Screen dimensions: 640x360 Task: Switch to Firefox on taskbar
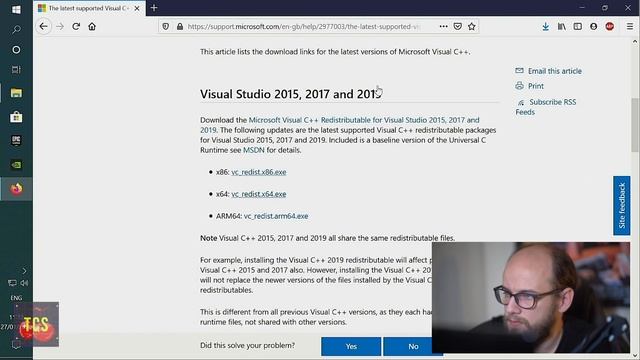[x=16, y=189]
